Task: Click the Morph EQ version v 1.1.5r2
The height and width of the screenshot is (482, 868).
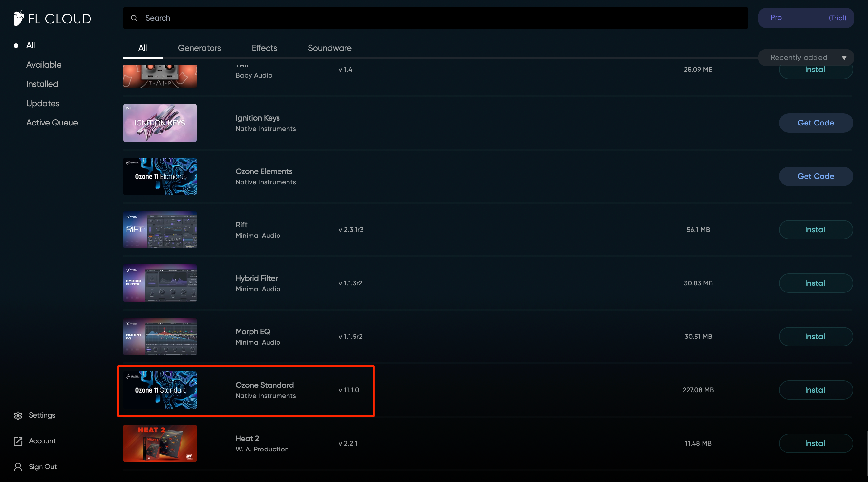Action: [350, 337]
